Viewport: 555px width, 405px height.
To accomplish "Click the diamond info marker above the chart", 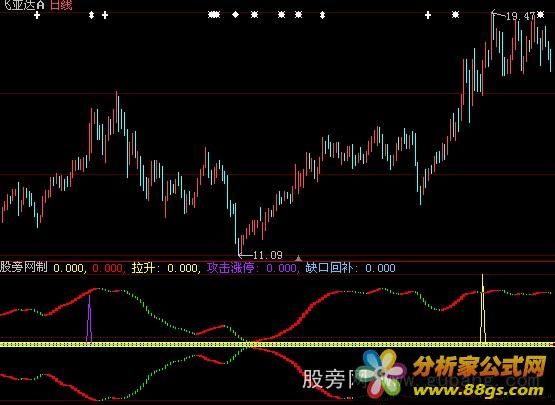I will point(235,15).
